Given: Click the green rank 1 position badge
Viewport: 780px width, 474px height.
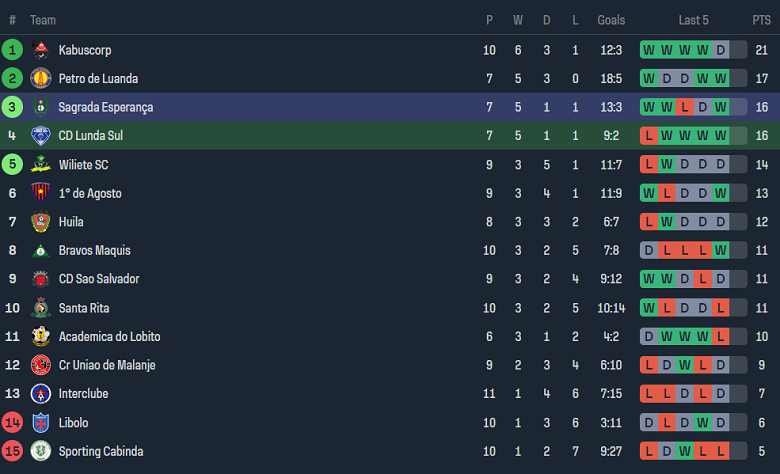Looking at the screenshot, I should coord(12,50).
